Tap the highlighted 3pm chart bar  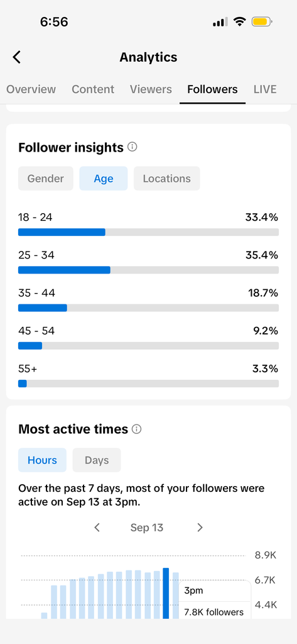pyautogui.click(x=166, y=593)
